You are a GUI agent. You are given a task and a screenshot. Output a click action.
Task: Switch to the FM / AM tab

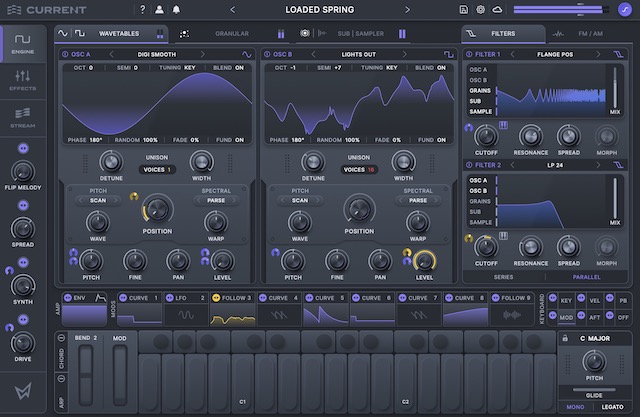point(590,33)
